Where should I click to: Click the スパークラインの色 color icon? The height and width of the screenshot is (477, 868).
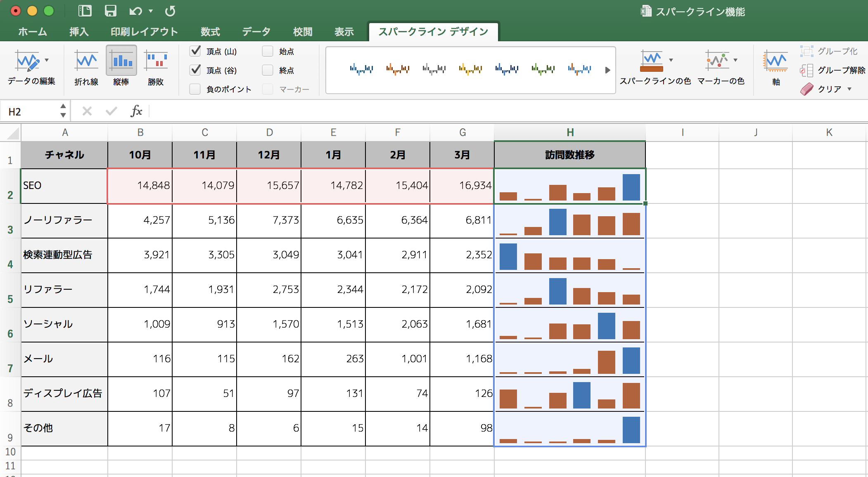pos(652,61)
